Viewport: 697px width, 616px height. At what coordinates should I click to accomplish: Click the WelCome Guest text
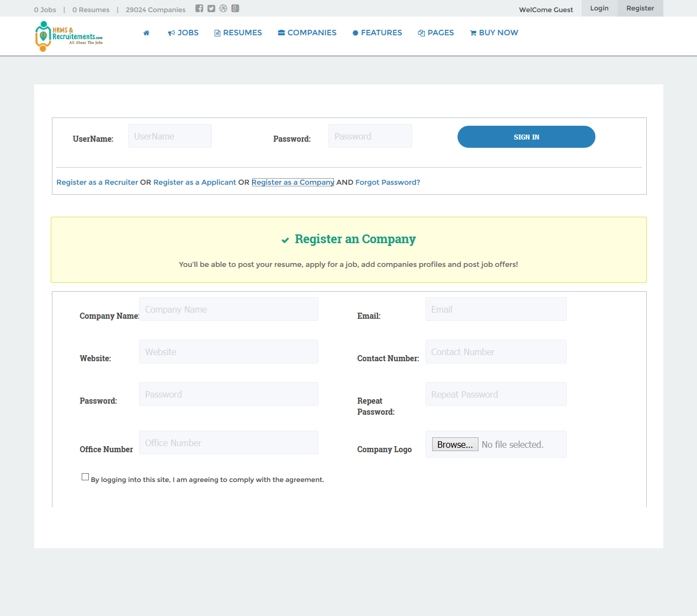(546, 10)
